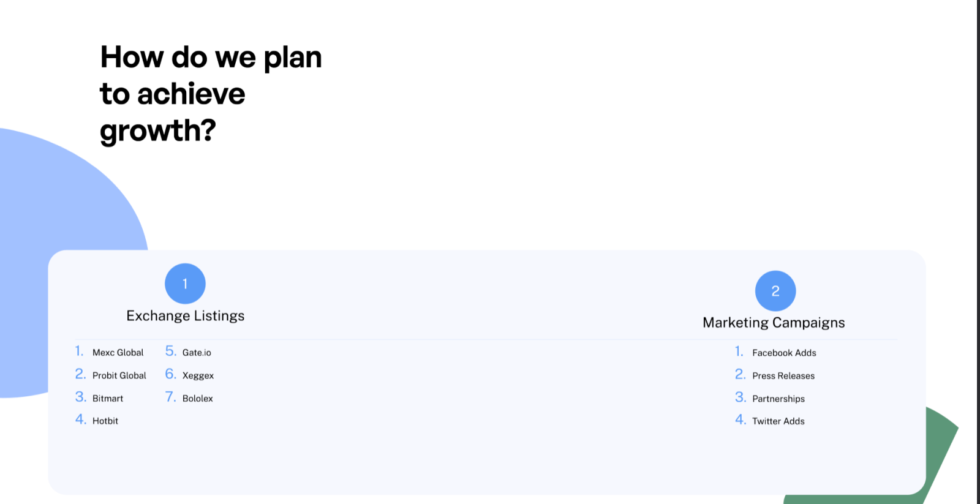The height and width of the screenshot is (504, 980).
Task: Select the Marketing Campaigns heading
Action: click(774, 323)
